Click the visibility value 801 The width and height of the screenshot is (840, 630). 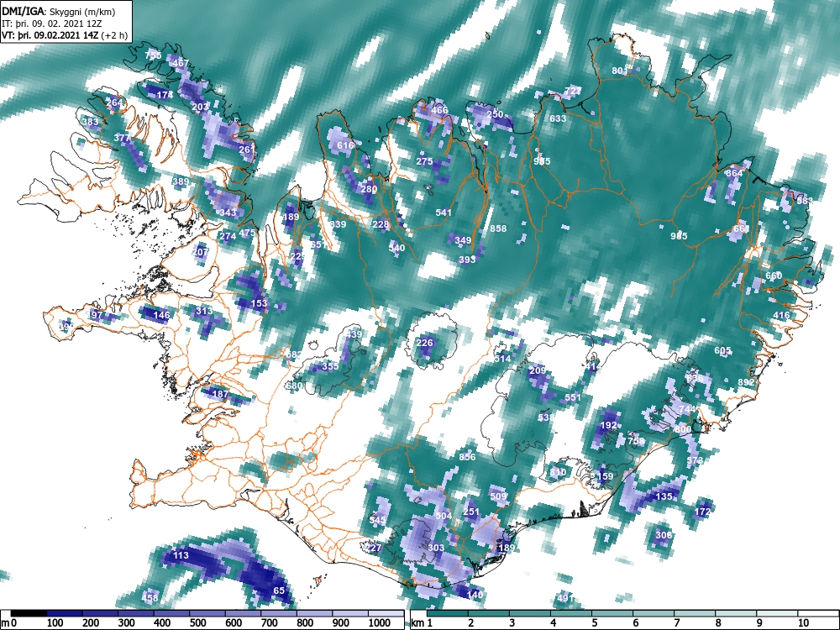coord(619,71)
